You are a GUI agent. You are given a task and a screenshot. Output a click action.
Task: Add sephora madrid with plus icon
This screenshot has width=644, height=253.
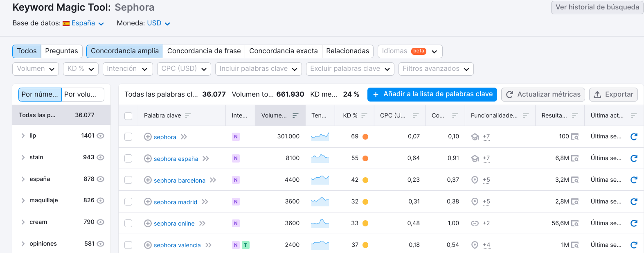click(x=148, y=202)
